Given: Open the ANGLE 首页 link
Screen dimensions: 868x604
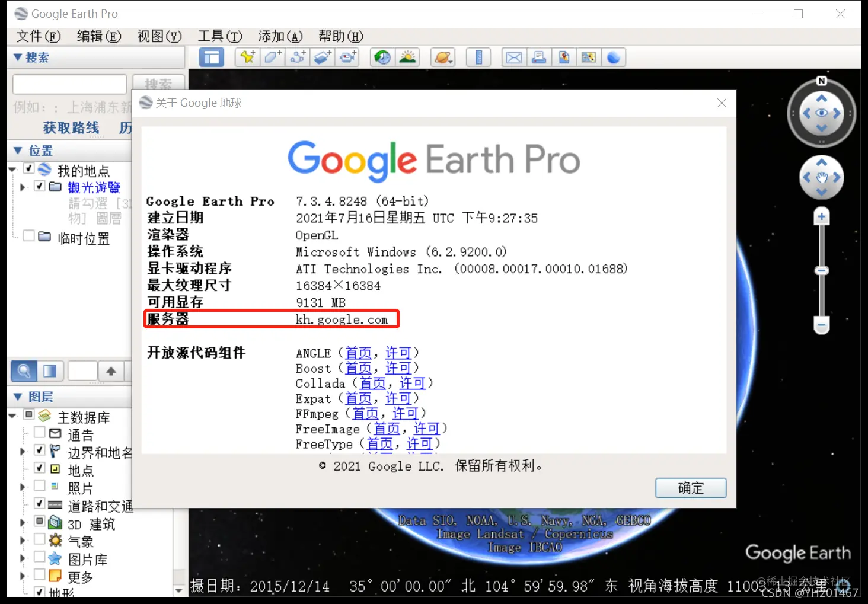Looking at the screenshot, I should (x=358, y=353).
